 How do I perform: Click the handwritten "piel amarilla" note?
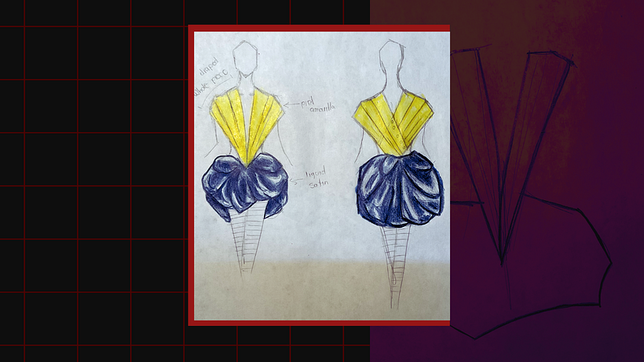pyautogui.click(x=317, y=104)
